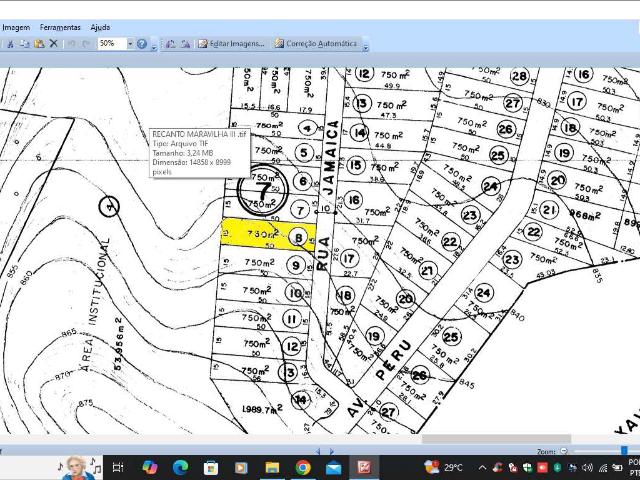Click the Copy icon in toolbar

24,44
